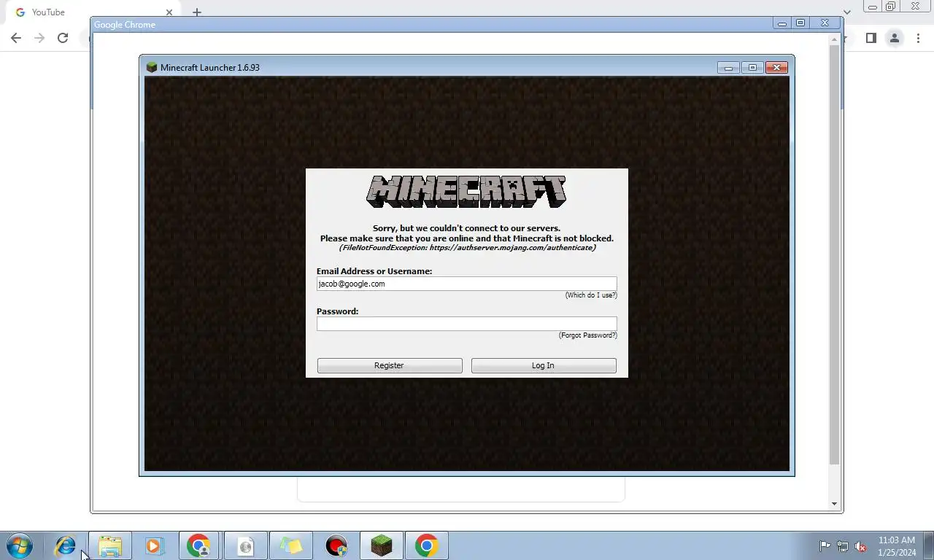Click the FileNotFoundException authserver URL text
934x560 pixels.
point(467,248)
